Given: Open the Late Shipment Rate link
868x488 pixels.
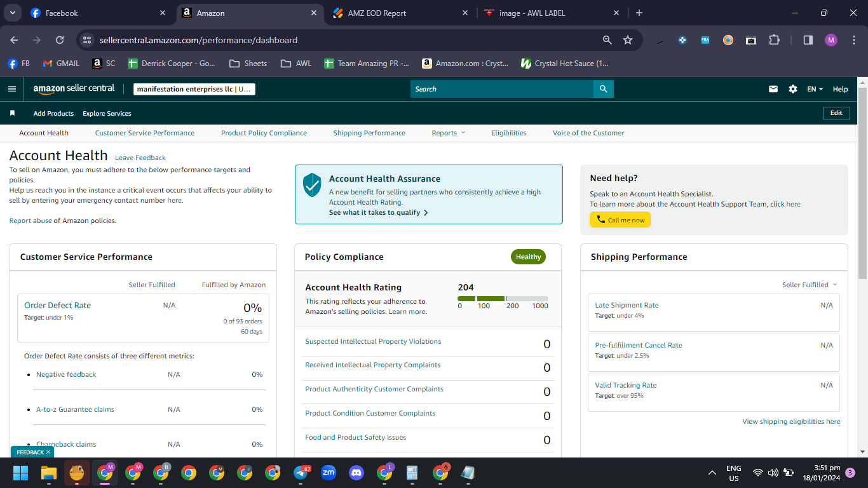Looking at the screenshot, I should (x=627, y=305).
